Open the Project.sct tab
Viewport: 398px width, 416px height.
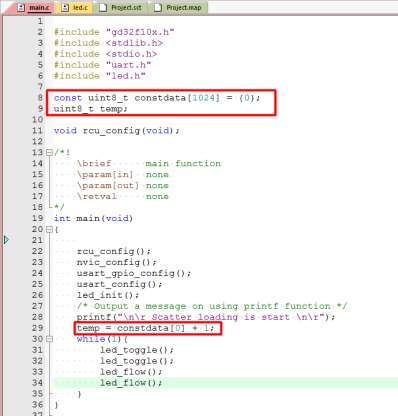121,7
